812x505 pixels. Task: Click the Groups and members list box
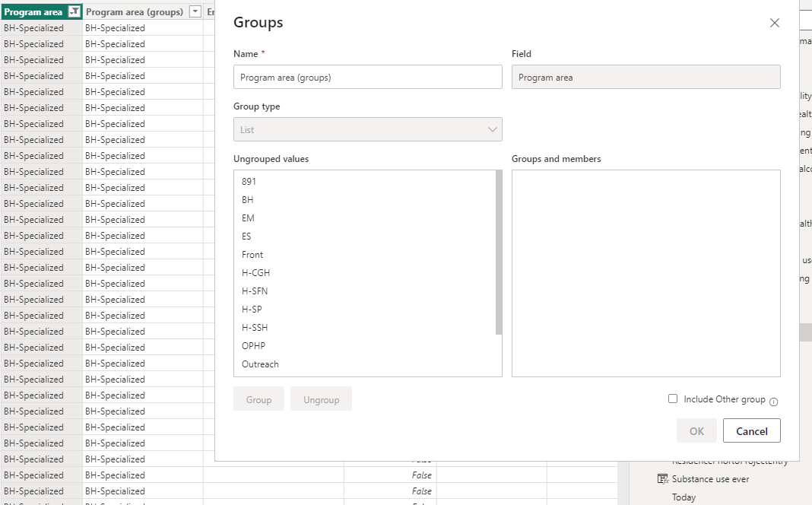click(645, 274)
